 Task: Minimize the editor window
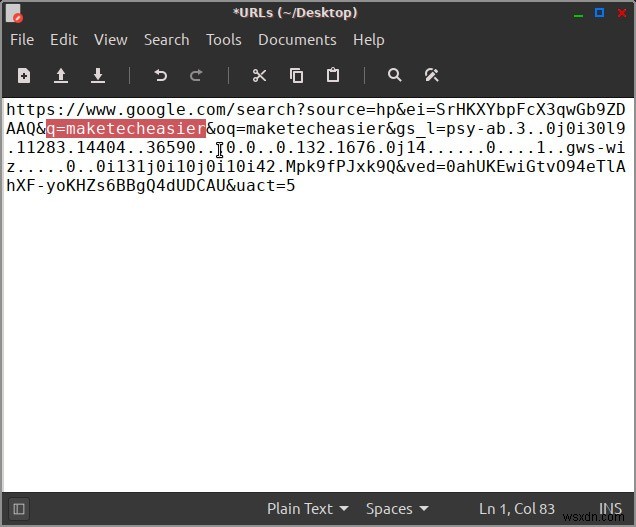point(578,15)
